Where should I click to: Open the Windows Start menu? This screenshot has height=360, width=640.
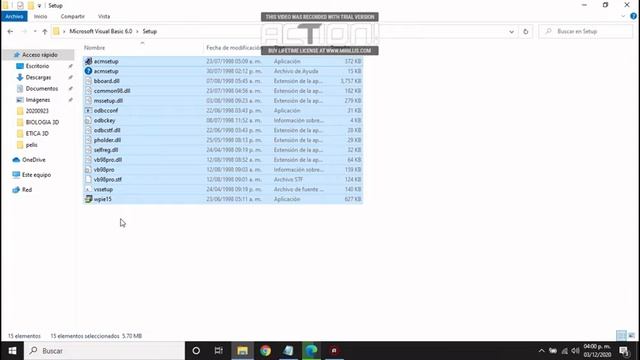[12, 351]
